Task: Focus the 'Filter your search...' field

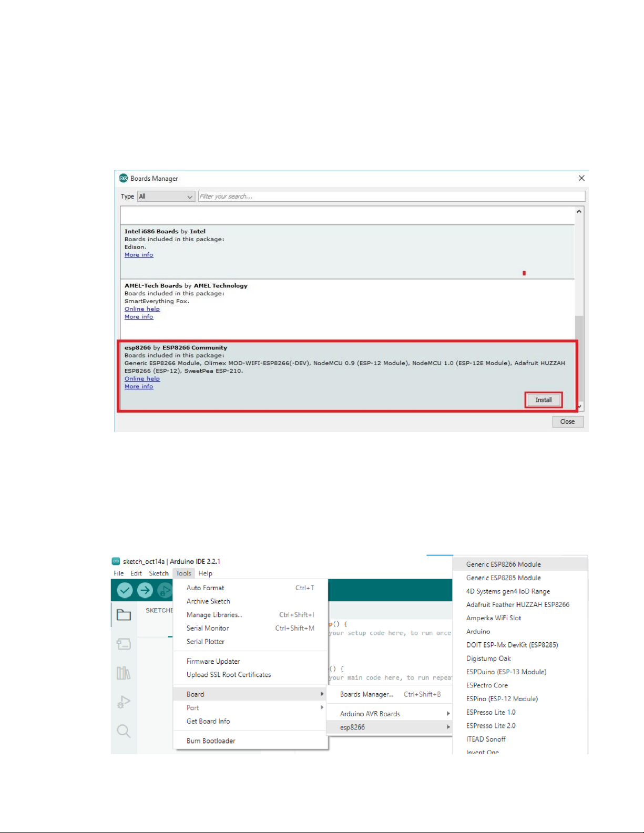Action: pyautogui.click(x=392, y=197)
